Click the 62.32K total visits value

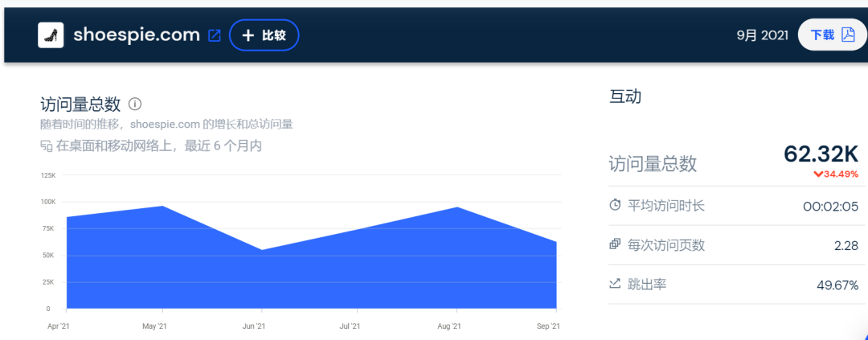pyautogui.click(x=821, y=154)
